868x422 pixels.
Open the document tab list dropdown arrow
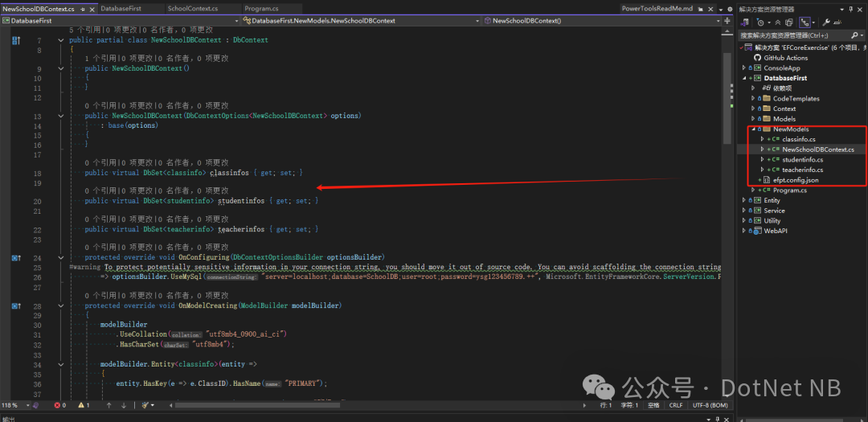tap(719, 10)
